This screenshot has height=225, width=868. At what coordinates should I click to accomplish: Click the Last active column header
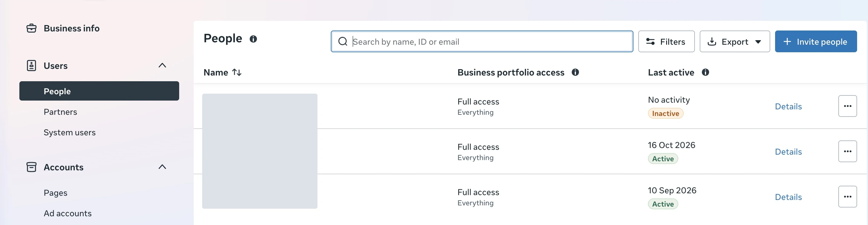click(671, 72)
